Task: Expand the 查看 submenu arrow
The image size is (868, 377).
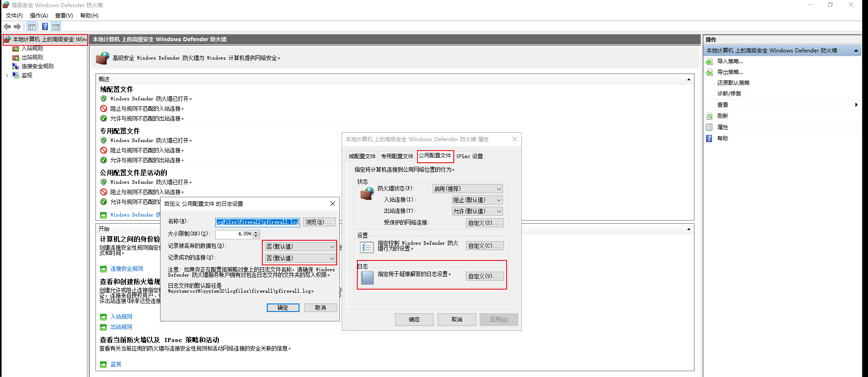Action: click(856, 105)
